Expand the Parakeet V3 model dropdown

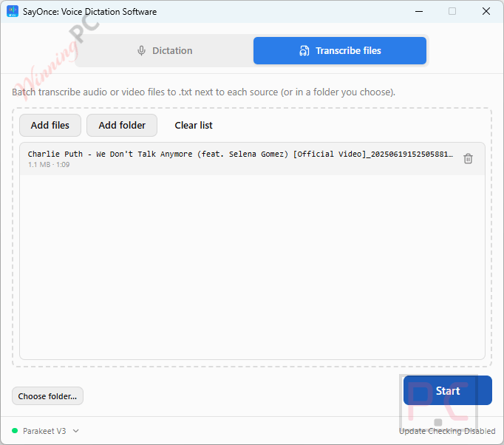50,431
